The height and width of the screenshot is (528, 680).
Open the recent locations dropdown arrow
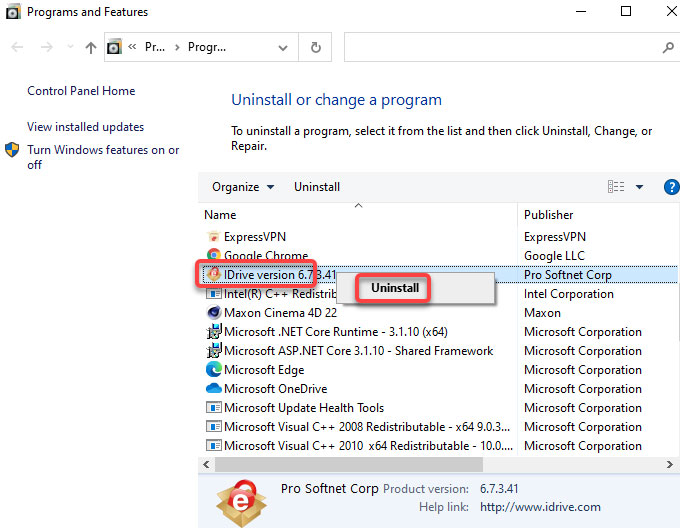point(70,46)
